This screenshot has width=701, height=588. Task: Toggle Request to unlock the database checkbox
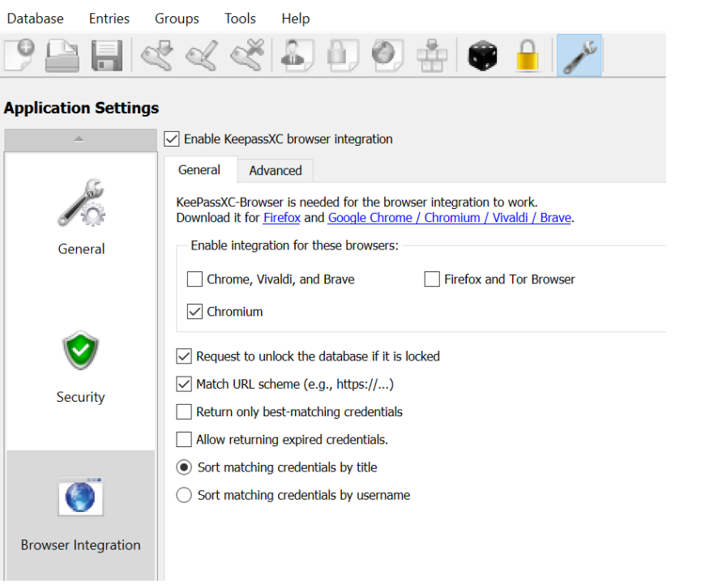click(184, 356)
